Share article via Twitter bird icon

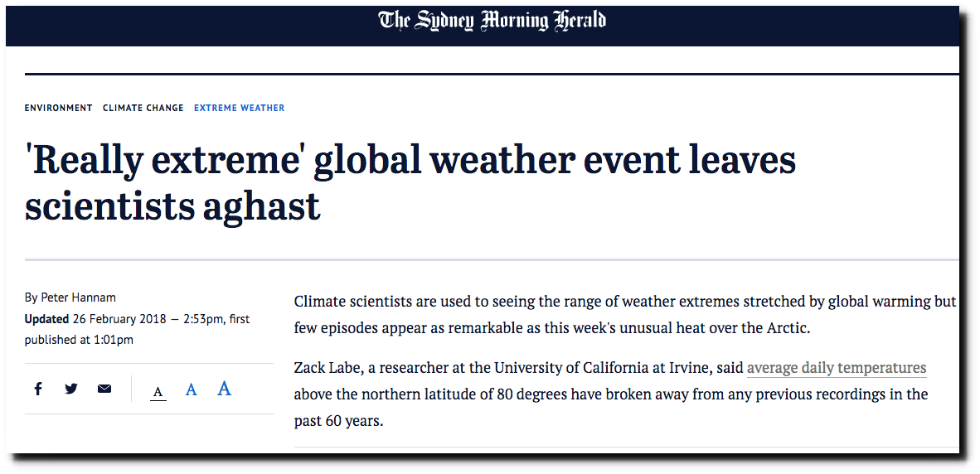(71, 389)
